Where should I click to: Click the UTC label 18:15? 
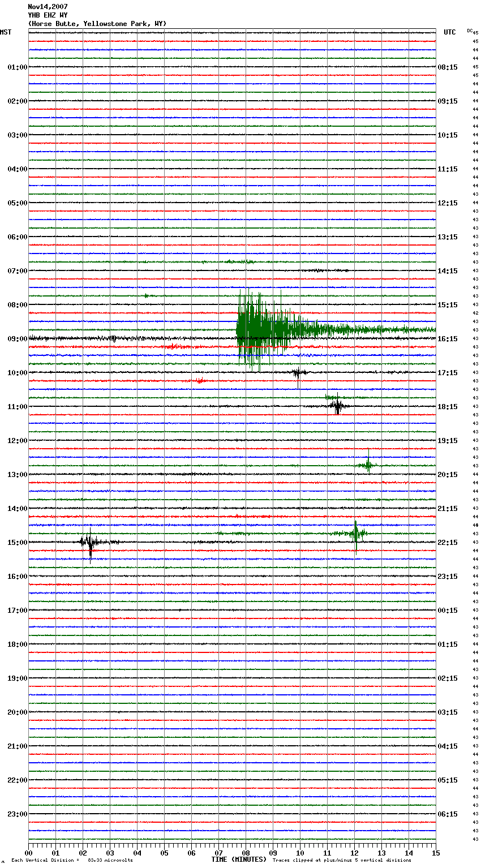pyautogui.click(x=448, y=407)
